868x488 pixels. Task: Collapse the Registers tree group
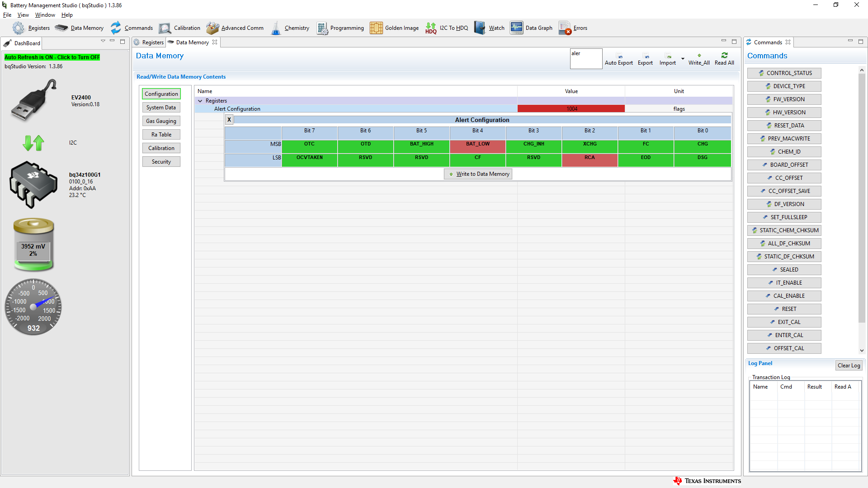point(200,101)
